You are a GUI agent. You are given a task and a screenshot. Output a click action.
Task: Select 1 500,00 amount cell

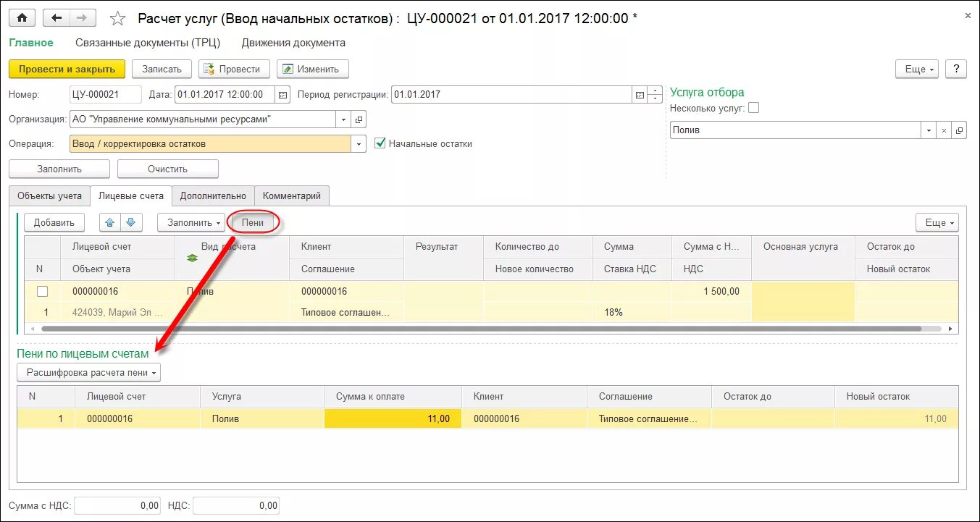coord(711,291)
